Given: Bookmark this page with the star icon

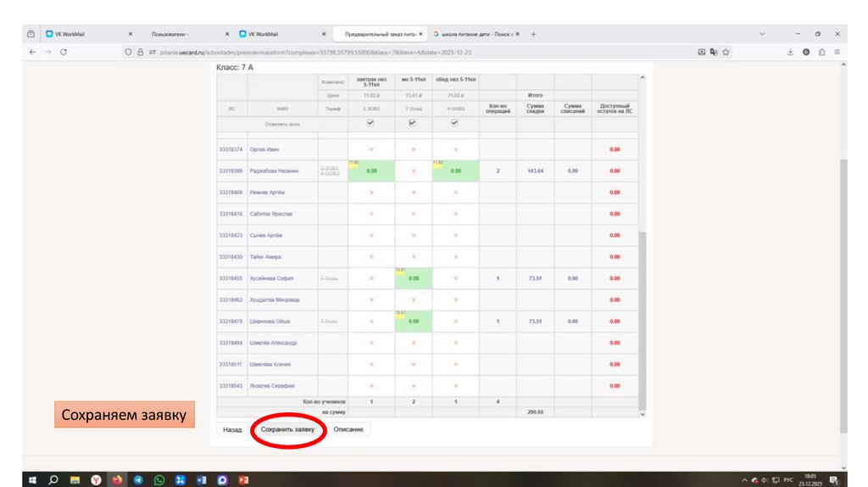Looking at the screenshot, I should pyautogui.click(x=726, y=52).
